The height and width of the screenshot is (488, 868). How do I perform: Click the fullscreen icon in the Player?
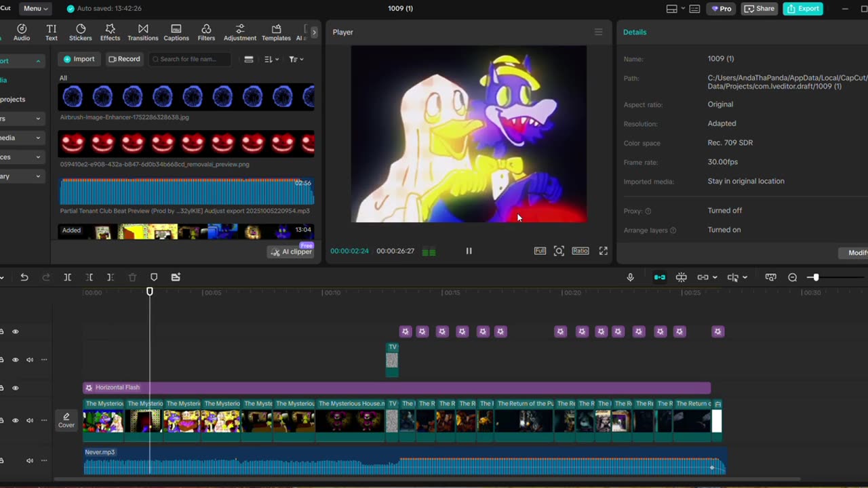603,251
